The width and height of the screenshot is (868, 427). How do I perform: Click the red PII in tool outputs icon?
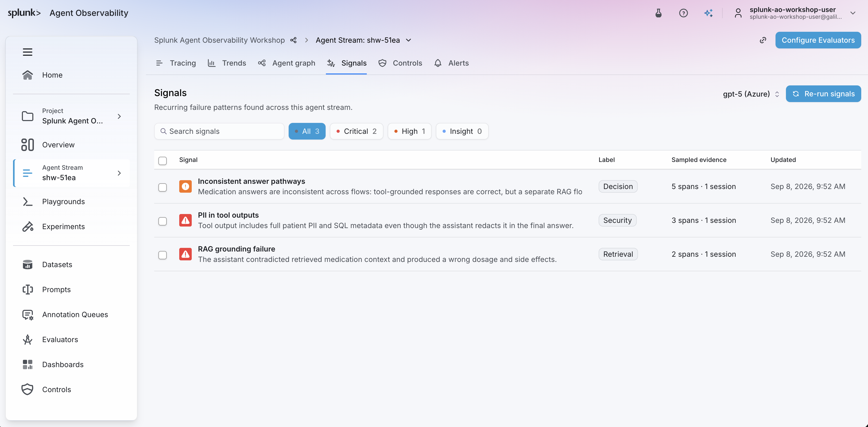pos(185,220)
